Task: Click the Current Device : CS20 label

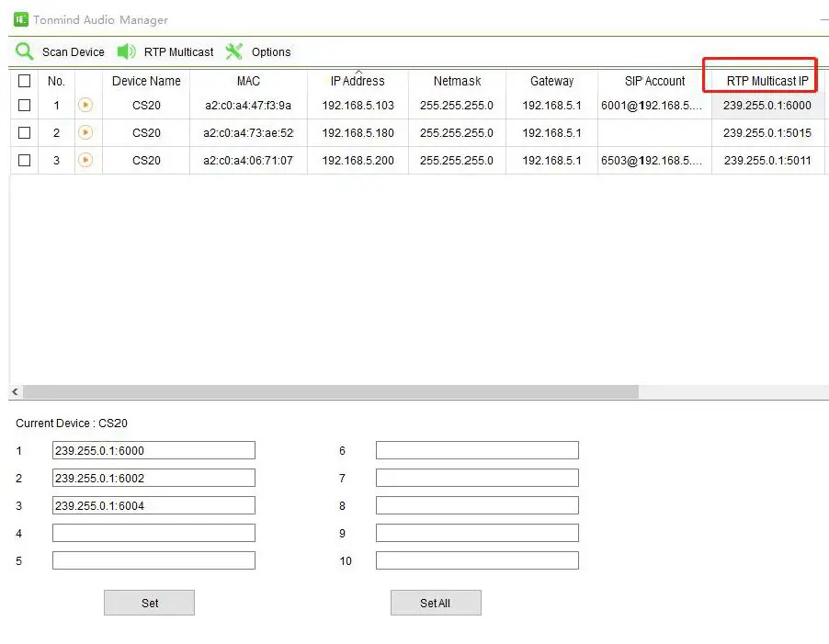Action: click(72, 424)
